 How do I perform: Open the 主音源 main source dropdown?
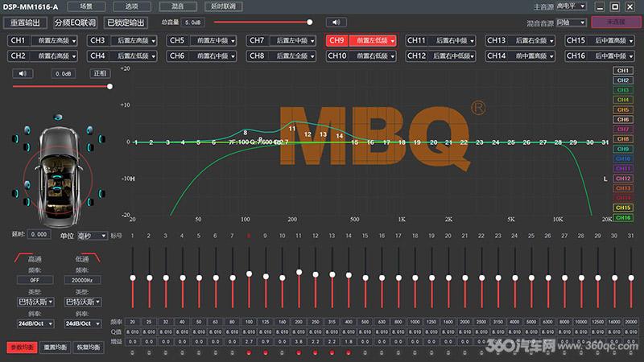571,6
